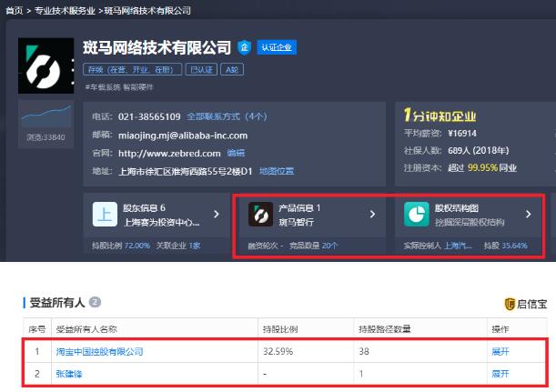The image size is (556, 392).
Task: Click the 认证企业 button
Action: click(x=277, y=47)
